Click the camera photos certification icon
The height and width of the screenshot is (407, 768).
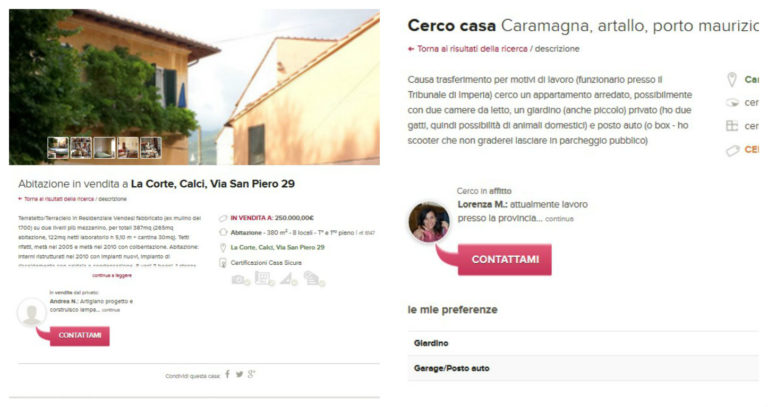pyautogui.click(x=240, y=280)
